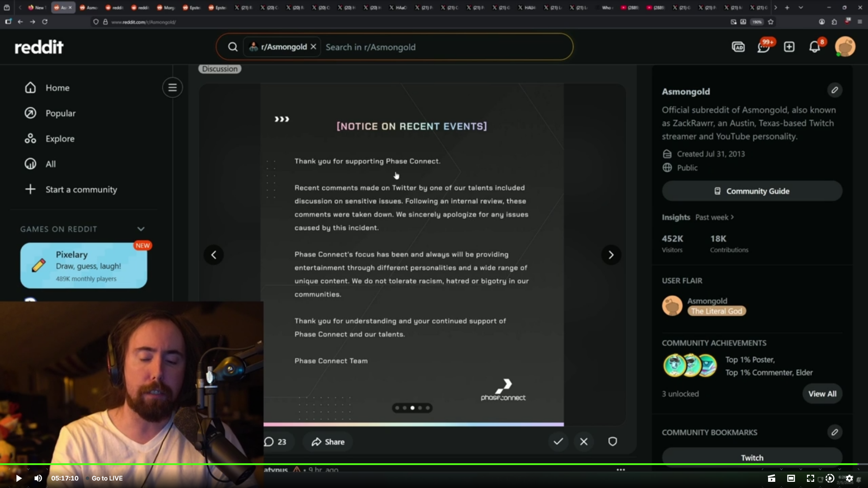Viewport: 868px width, 488px height.
Task: Mute the video player volume
Action: 38,478
